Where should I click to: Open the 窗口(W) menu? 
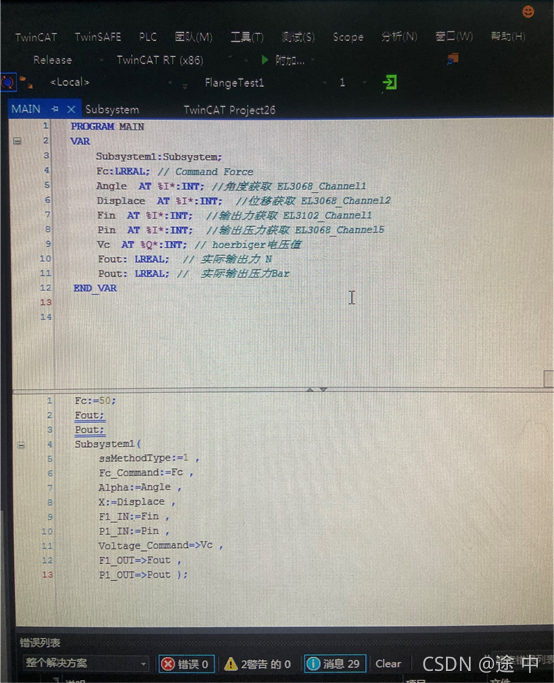(454, 36)
